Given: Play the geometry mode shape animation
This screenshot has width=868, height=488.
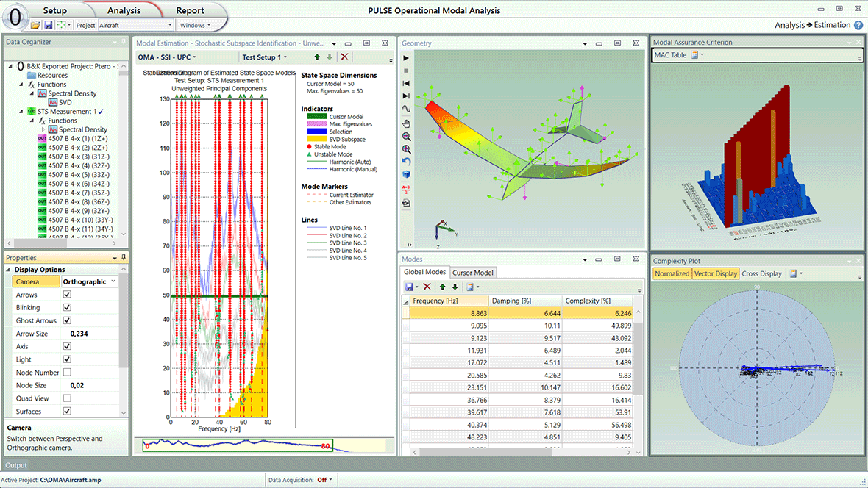Looking at the screenshot, I should tap(406, 58).
